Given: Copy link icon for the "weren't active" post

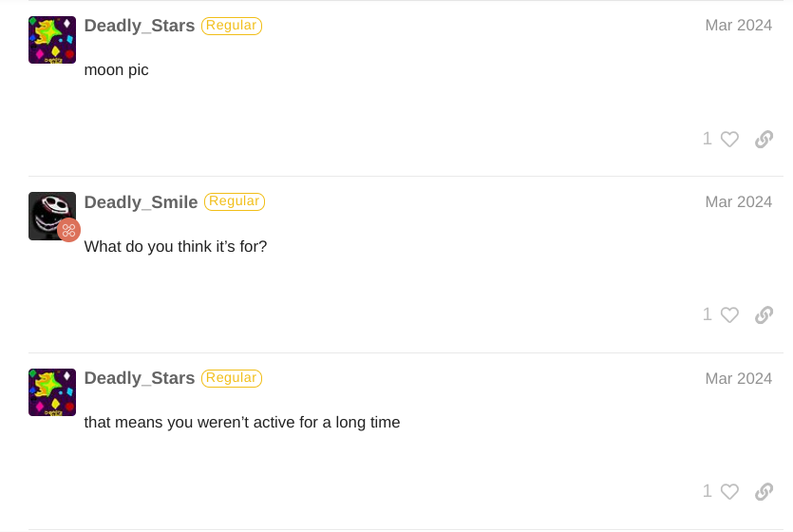Looking at the screenshot, I should (764, 491).
